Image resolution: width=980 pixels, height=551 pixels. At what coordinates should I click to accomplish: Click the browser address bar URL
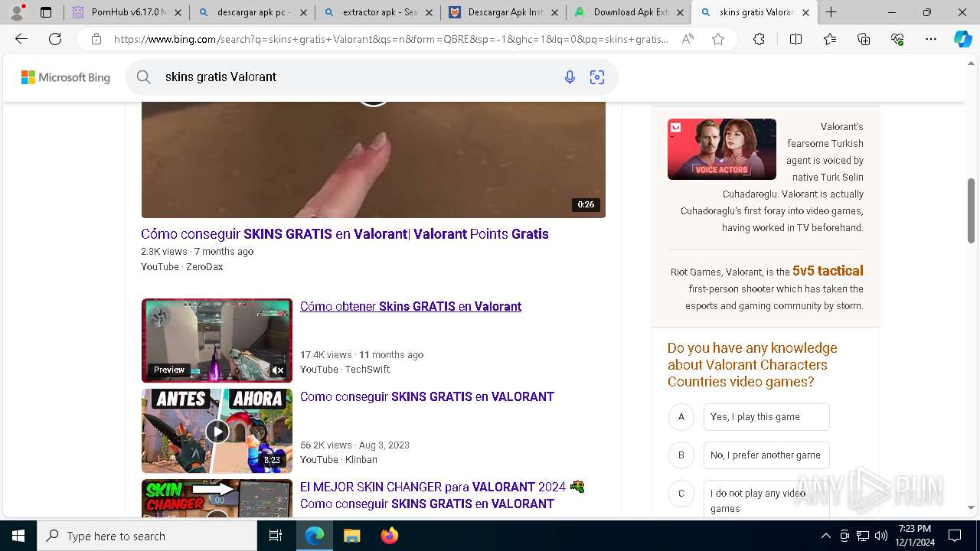point(390,39)
